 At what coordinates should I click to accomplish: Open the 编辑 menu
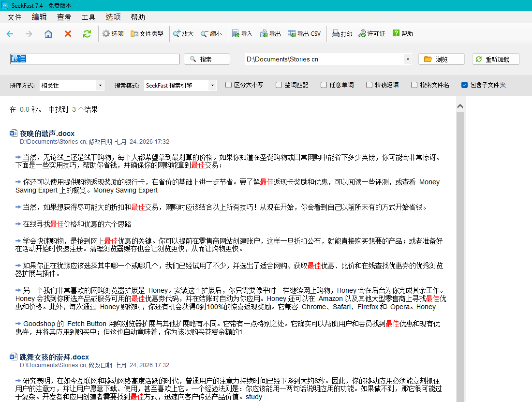tap(39, 17)
